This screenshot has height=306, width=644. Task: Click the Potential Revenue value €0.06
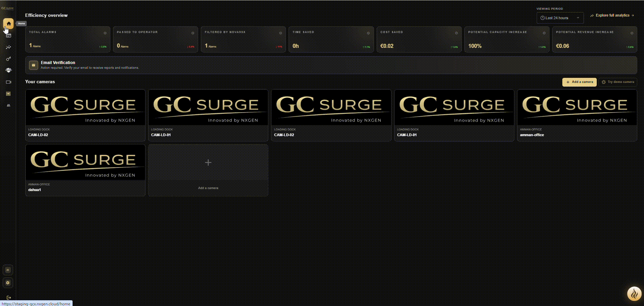pos(562,46)
